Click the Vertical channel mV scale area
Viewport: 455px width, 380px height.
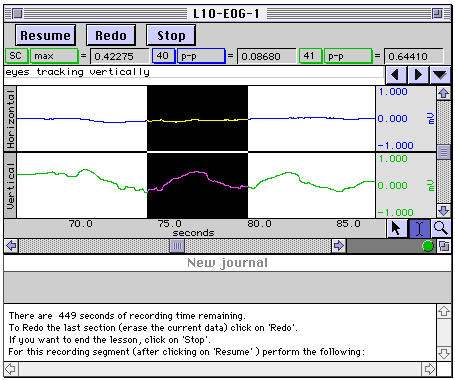pyautogui.click(x=406, y=185)
